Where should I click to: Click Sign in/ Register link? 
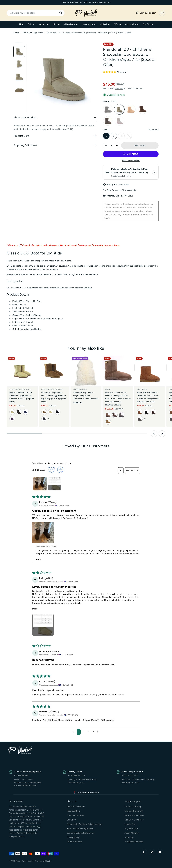pyautogui.click(x=146, y=13)
